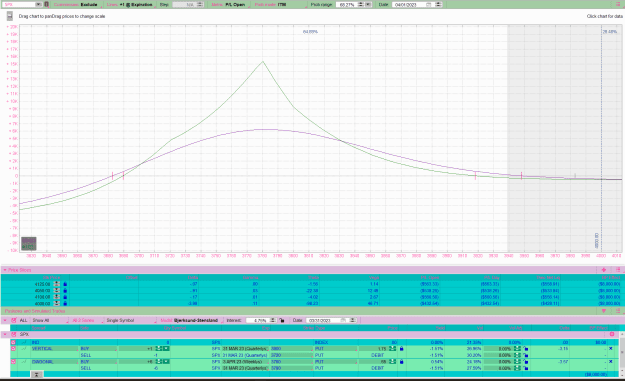
Task: Click the Vega column header in Price Slices
Action: [374, 277]
